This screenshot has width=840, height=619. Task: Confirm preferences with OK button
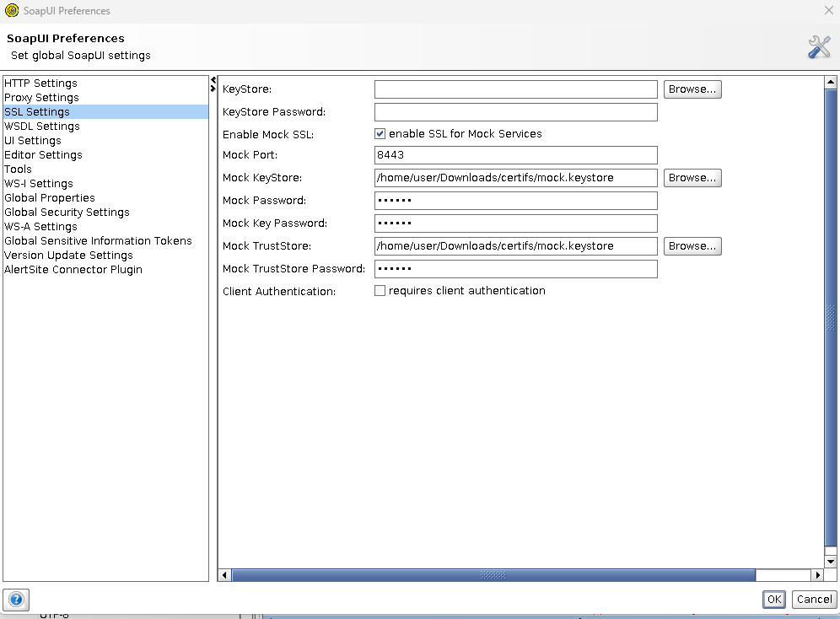[x=774, y=600]
